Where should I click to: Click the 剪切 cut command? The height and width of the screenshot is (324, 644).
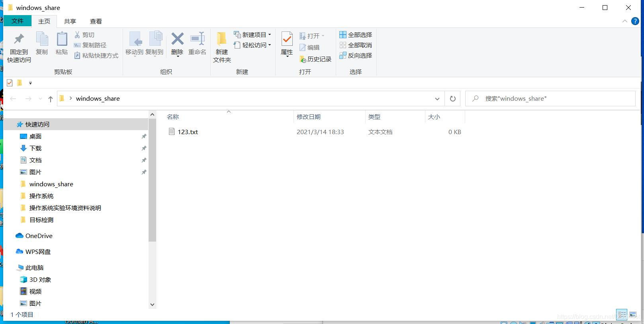click(x=84, y=35)
